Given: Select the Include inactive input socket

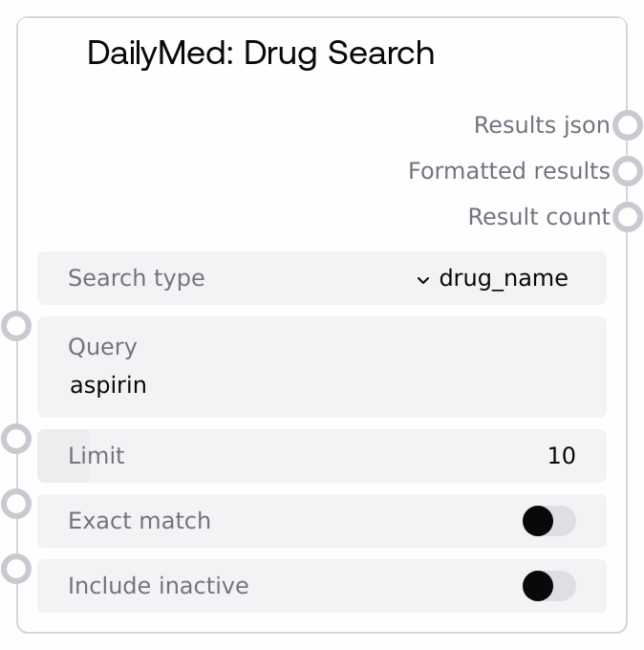Looking at the screenshot, I should pos(16,569).
